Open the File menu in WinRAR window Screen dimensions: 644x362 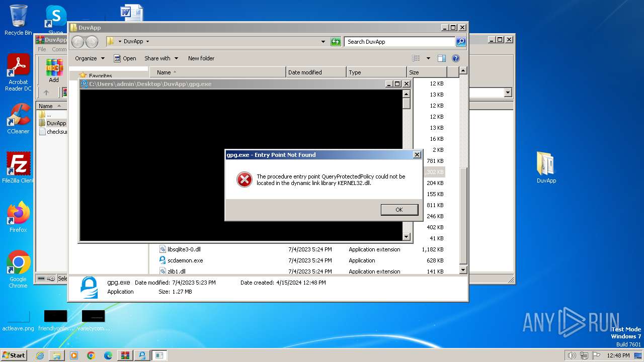tap(42, 49)
